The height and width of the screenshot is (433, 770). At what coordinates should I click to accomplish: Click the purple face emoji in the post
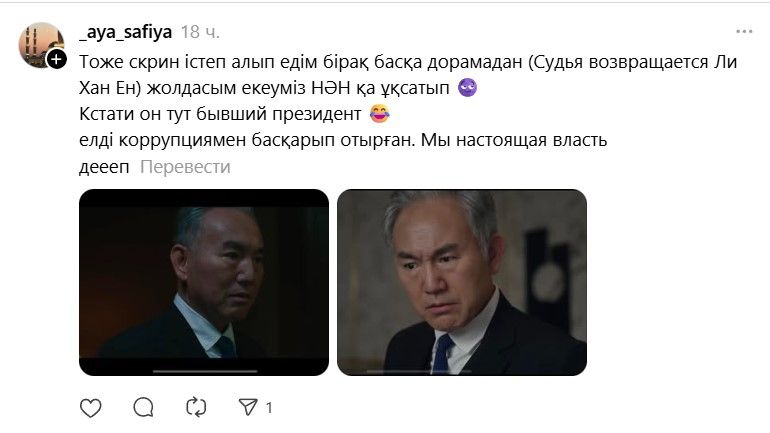point(467,88)
